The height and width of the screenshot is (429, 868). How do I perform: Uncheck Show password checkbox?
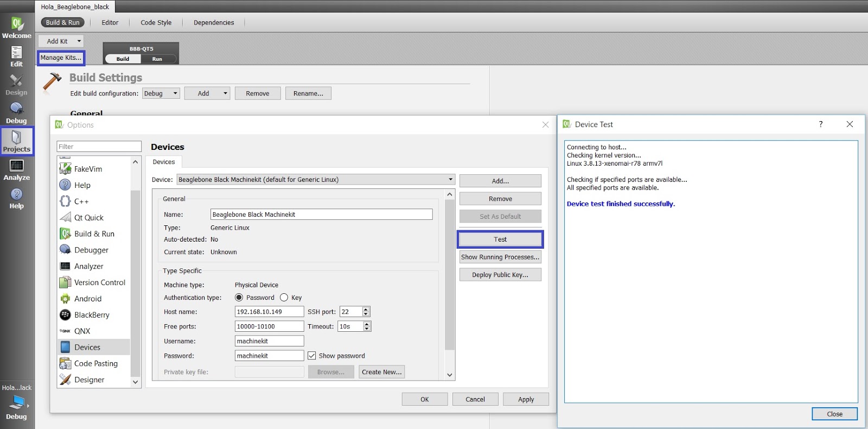[x=312, y=356]
